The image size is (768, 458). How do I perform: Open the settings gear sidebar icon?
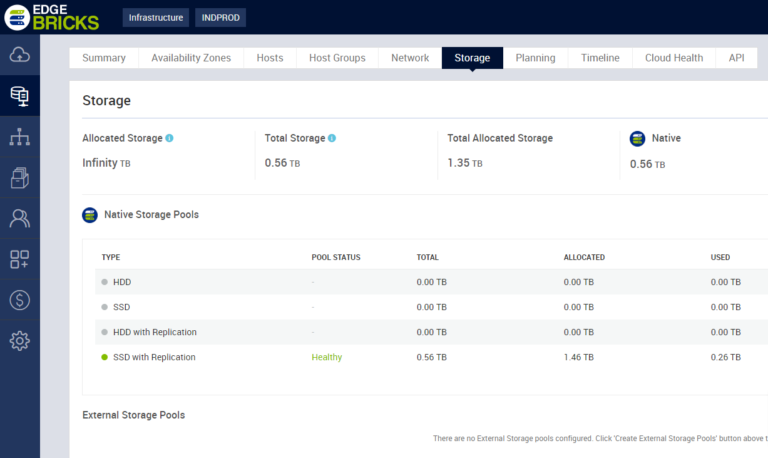[x=19, y=340]
